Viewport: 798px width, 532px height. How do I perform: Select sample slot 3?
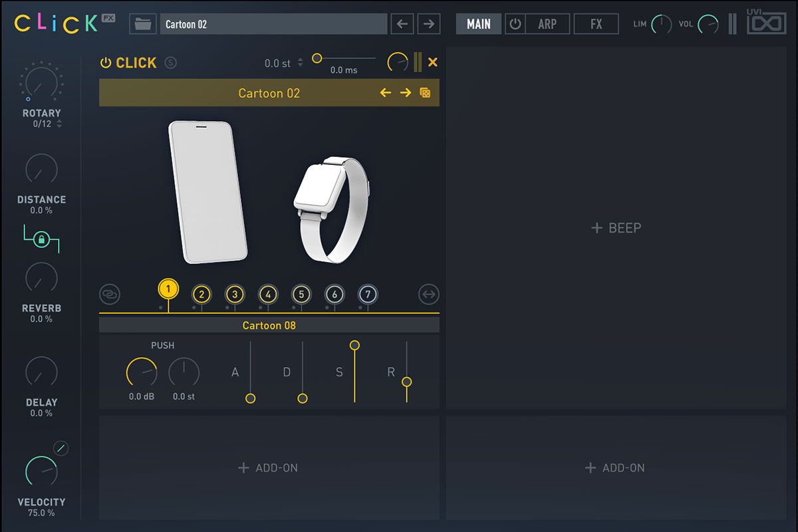click(x=235, y=294)
